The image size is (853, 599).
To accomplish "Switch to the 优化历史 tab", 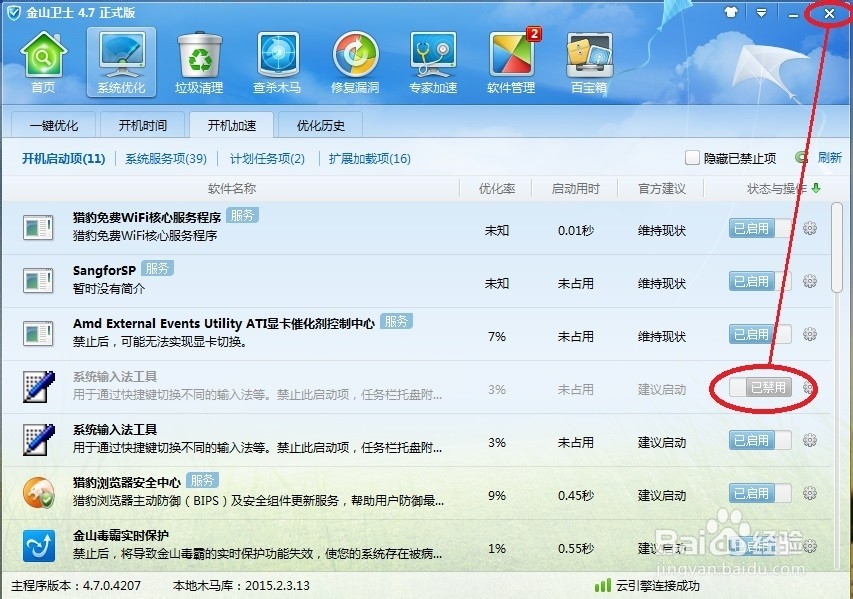I will click(x=320, y=126).
